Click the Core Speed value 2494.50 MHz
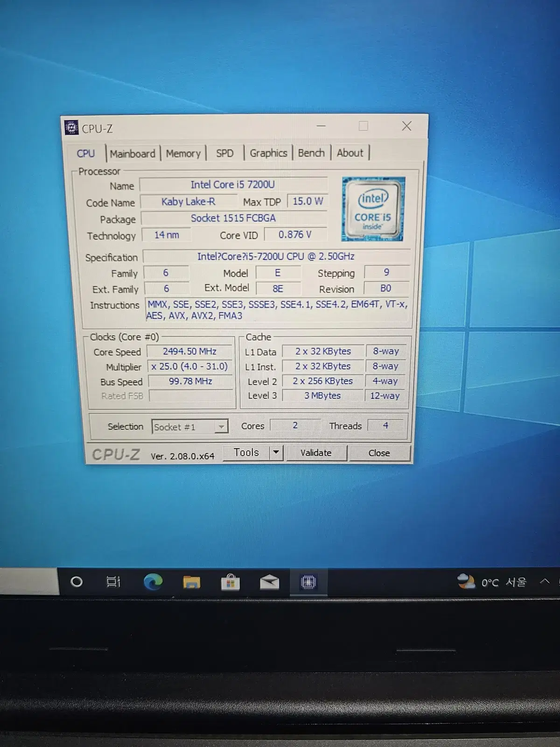Image resolution: width=560 pixels, height=747 pixels. [x=189, y=351]
